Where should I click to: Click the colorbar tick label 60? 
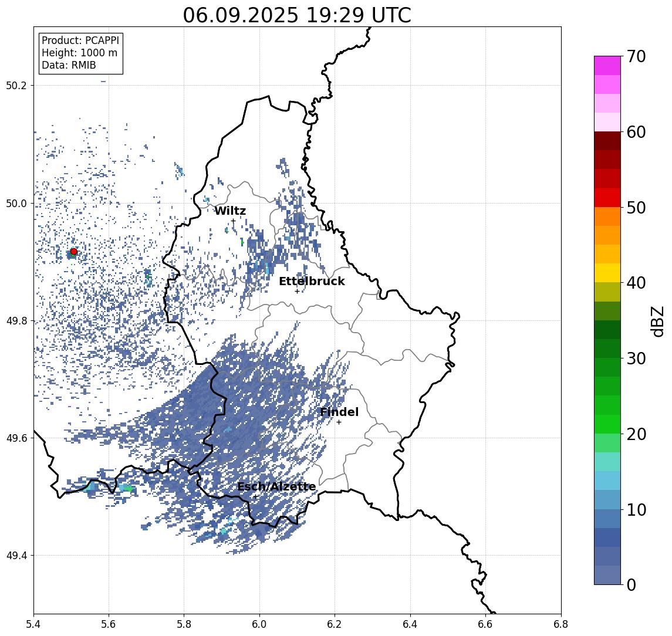[636, 132]
